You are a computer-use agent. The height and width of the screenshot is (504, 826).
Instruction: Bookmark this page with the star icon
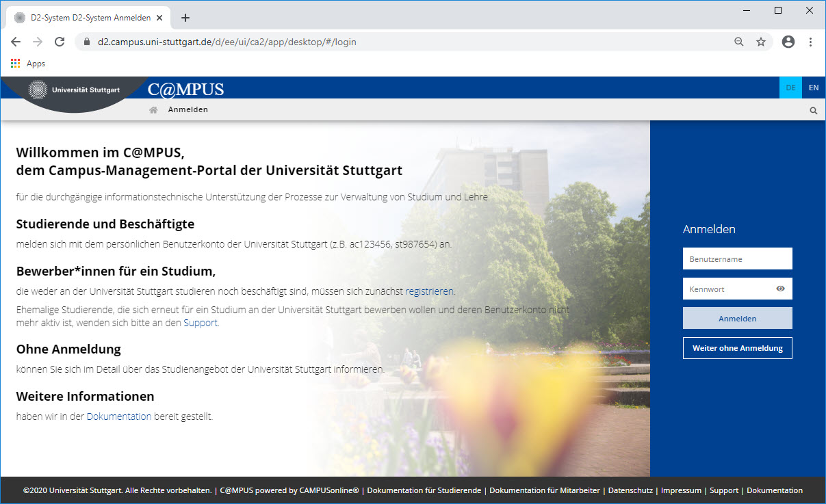click(x=761, y=42)
